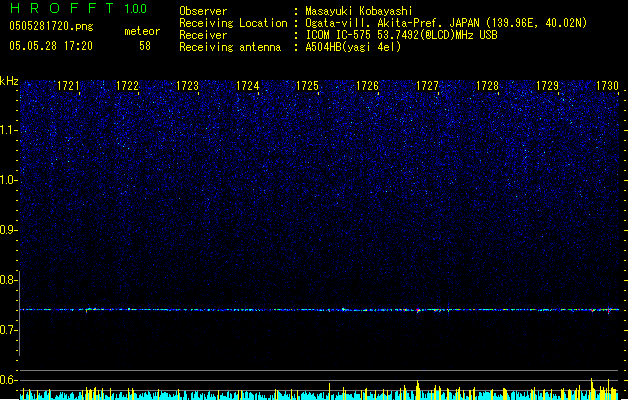Click the observer name Masayuki Kobayashi
The width and height of the screenshot is (629, 400).
pos(359,11)
